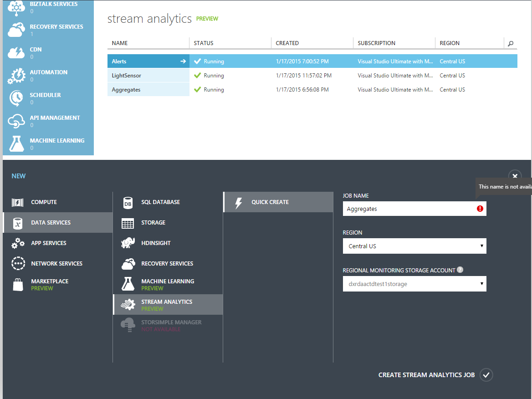The image size is (532, 399).
Task: Open the Regional Monitoring Storage Account dropdown
Action: tap(414, 284)
